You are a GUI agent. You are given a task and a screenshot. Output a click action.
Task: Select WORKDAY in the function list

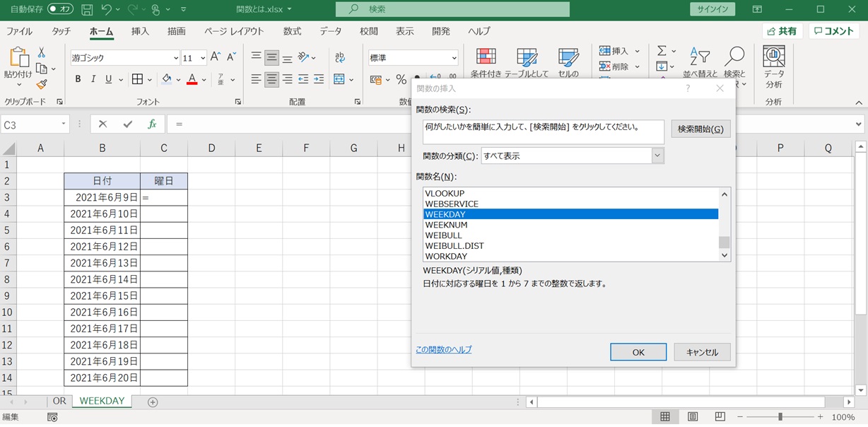446,256
